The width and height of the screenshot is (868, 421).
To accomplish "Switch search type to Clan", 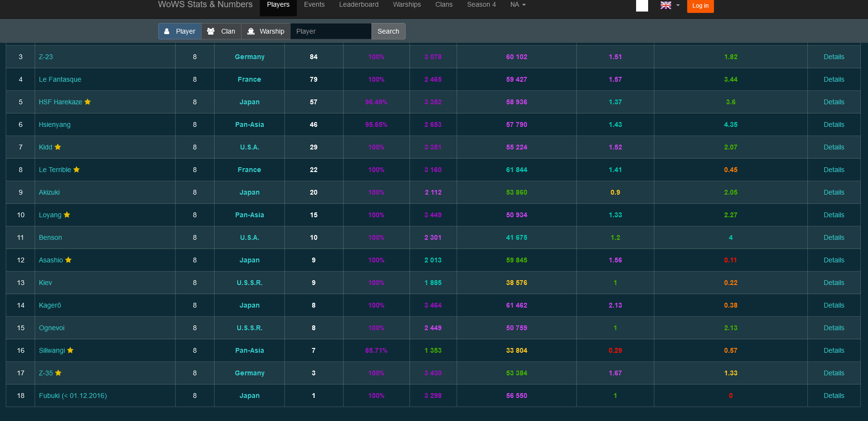I will pyautogui.click(x=221, y=31).
